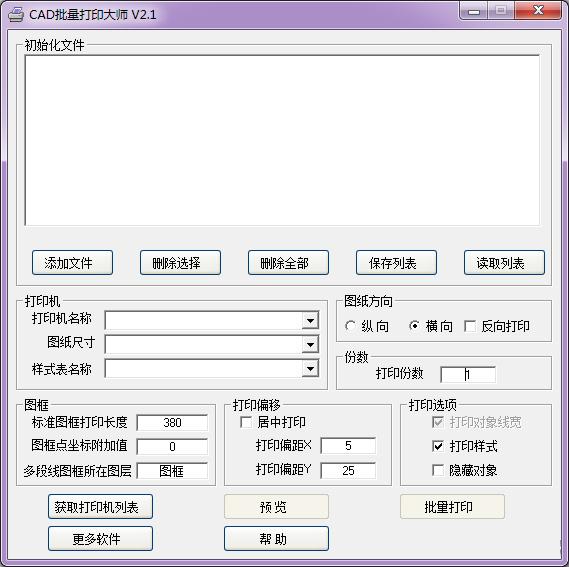This screenshot has height=567, width=569.
Task: Toggle the 打印样式 checkbox
Action: point(438,446)
